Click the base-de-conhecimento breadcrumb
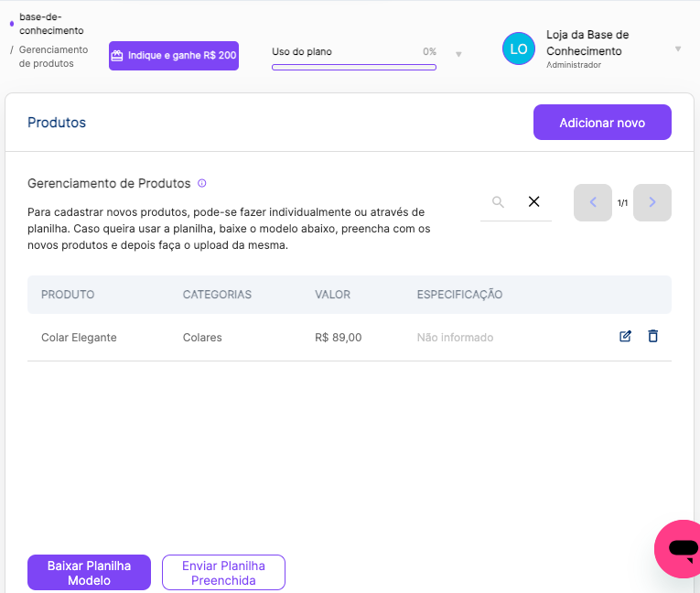 click(51, 24)
